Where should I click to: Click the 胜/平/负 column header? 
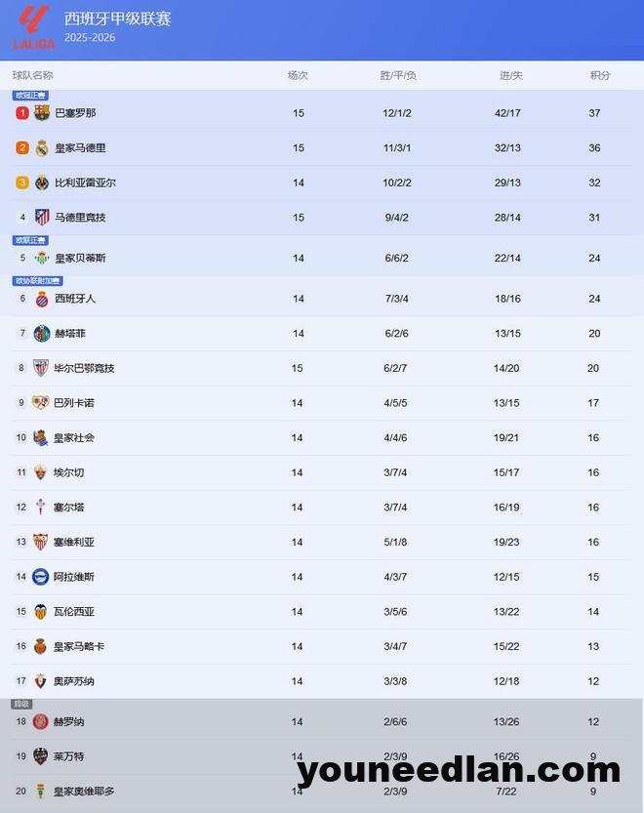tap(398, 75)
